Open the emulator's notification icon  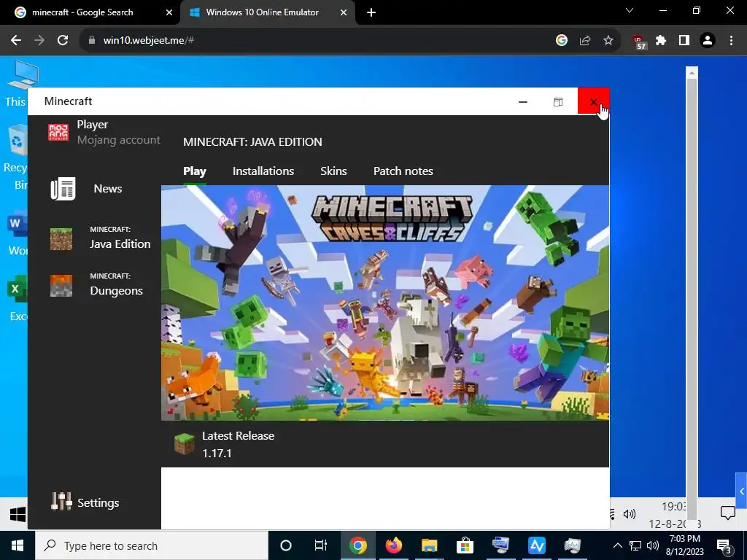[x=727, y=513]
